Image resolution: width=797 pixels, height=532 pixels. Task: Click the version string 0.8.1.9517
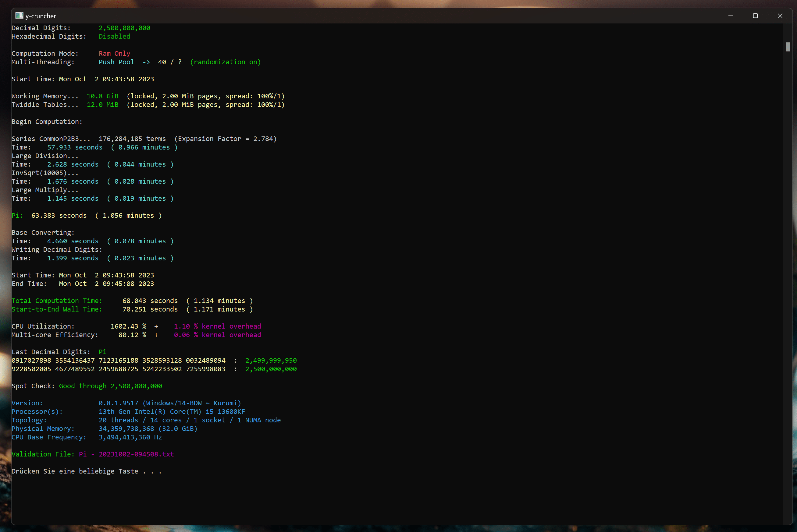tap(118, 403)
